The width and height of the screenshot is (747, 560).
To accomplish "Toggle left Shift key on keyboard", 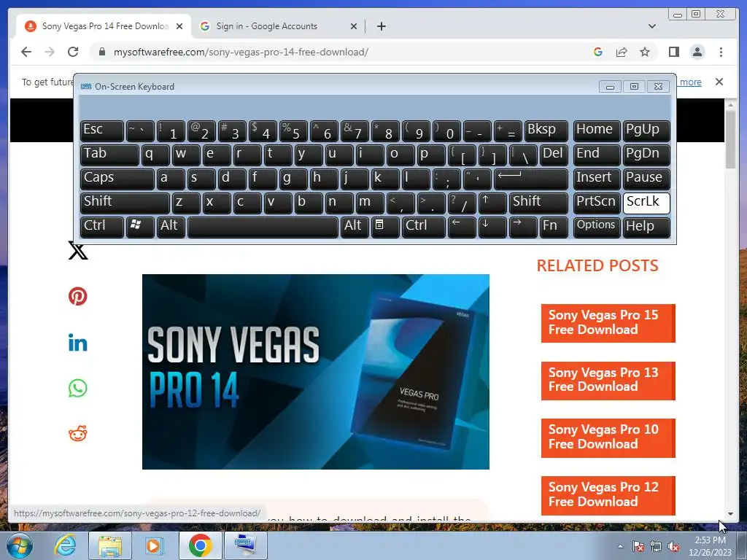I will click(x=125, y=203).
